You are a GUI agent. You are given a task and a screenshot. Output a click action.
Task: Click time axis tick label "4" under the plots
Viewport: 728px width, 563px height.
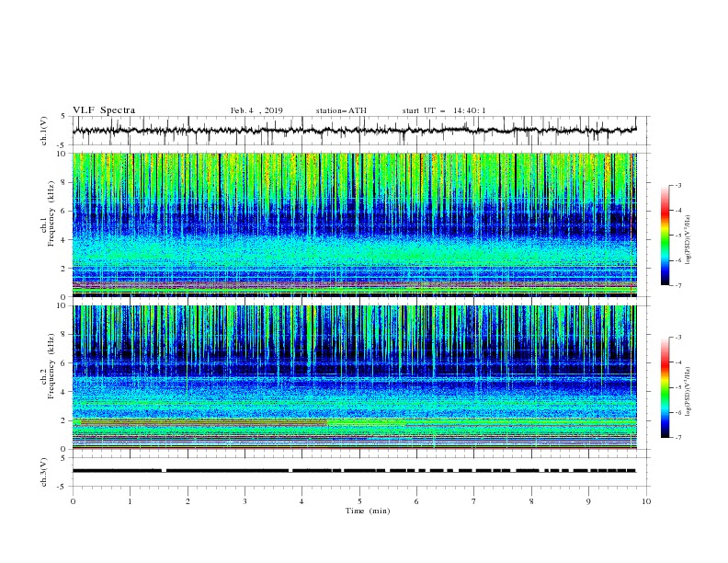(x=302, y=501)
